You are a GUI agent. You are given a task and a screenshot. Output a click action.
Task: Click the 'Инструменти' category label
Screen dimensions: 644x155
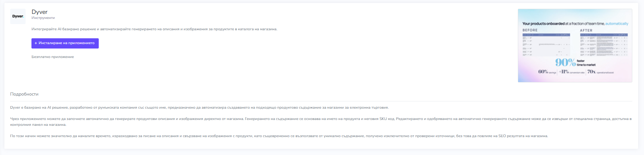[43, 18]
